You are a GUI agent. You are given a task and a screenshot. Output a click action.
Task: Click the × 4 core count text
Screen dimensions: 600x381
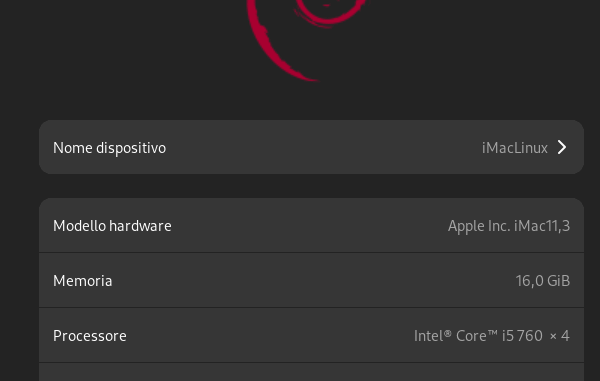tap(559, 336)
